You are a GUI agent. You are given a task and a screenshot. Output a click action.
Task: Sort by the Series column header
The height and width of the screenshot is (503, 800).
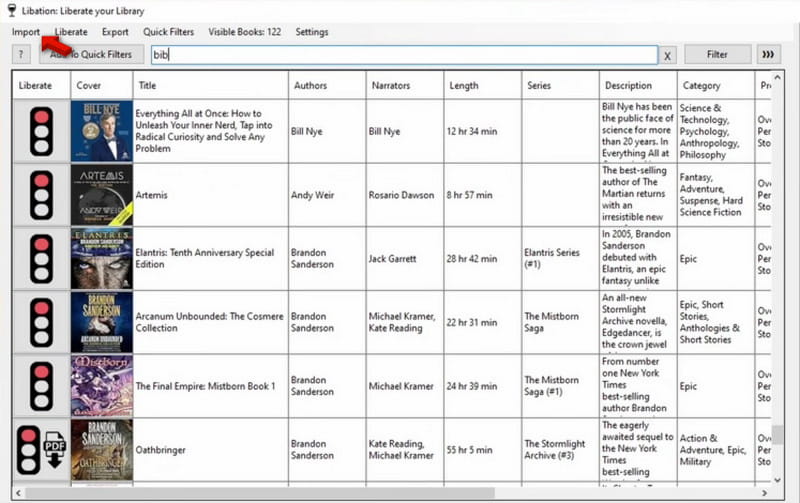point(560,85)
